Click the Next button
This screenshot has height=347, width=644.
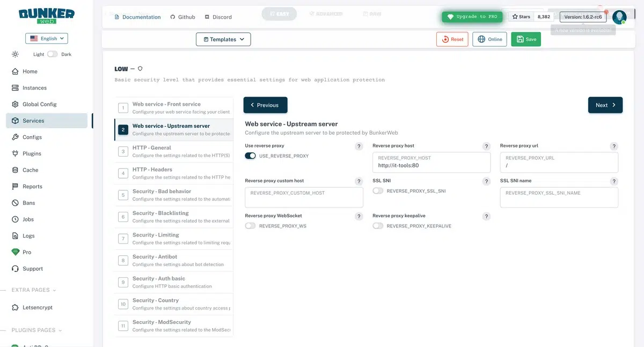(605, 105)
